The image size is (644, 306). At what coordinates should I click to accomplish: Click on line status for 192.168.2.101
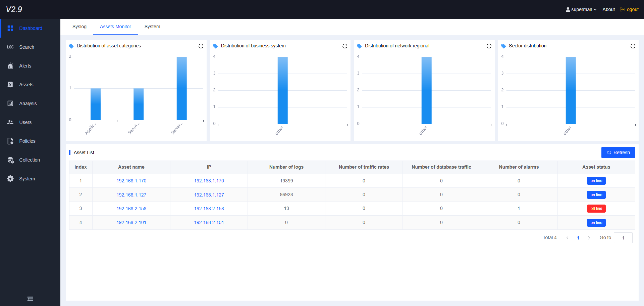tap(596, 223)
